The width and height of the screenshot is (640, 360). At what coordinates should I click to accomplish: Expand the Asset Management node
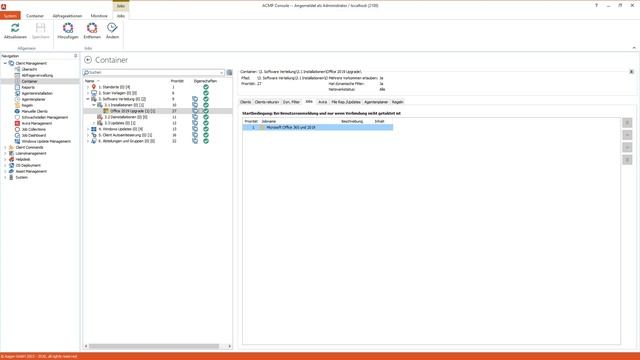(5, 171)
